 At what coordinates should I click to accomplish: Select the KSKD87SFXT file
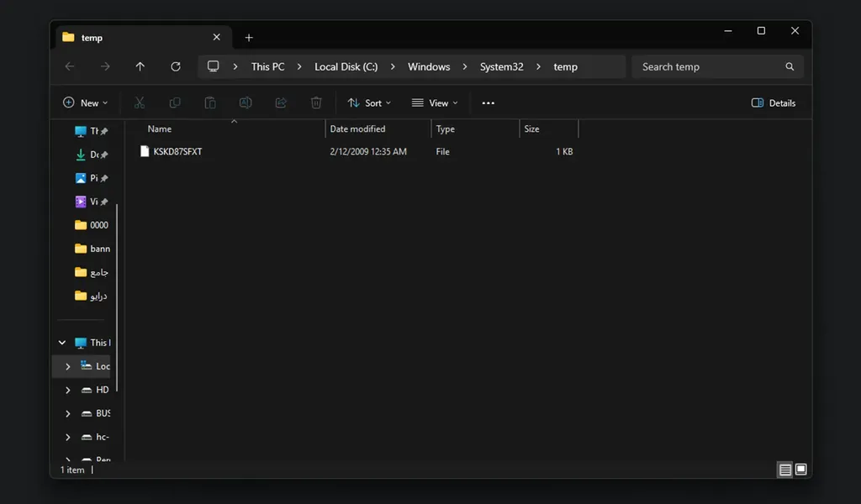[x=177, y=151]
